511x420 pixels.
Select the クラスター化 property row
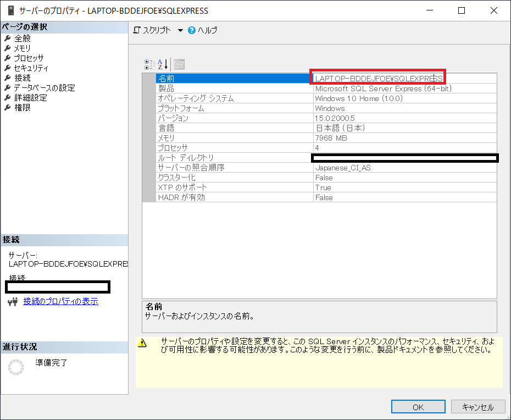click(x=326, y=178)
